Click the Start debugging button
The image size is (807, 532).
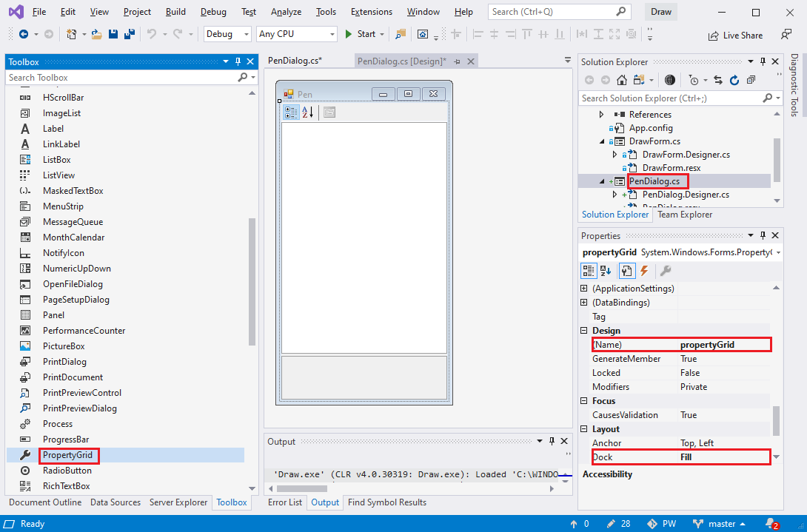pyautogui.click(x=360, y=34)
